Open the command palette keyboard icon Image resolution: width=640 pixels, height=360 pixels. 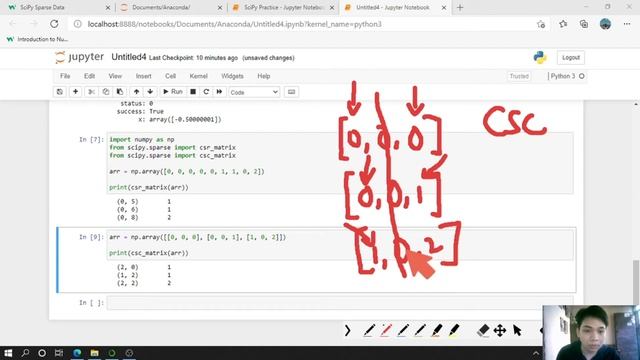pyautogui.click(x=291, y=92)
